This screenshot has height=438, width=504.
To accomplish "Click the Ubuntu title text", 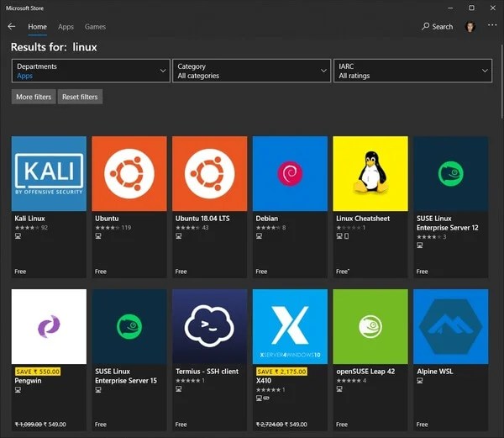I will [107, 219].
